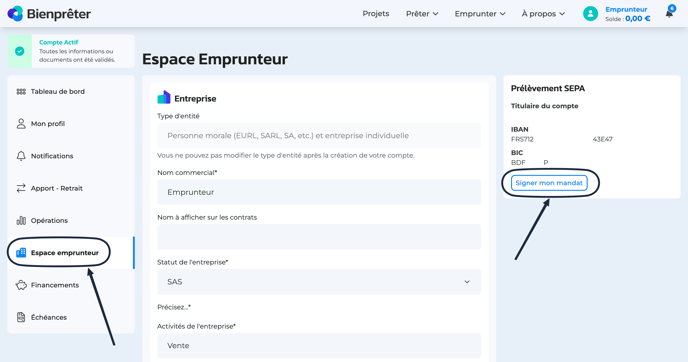Image resolution: width=688 pixels, height=362 pixels.
Task: Click the Financements piggy bank icon
Action: [x=21, y=285]
